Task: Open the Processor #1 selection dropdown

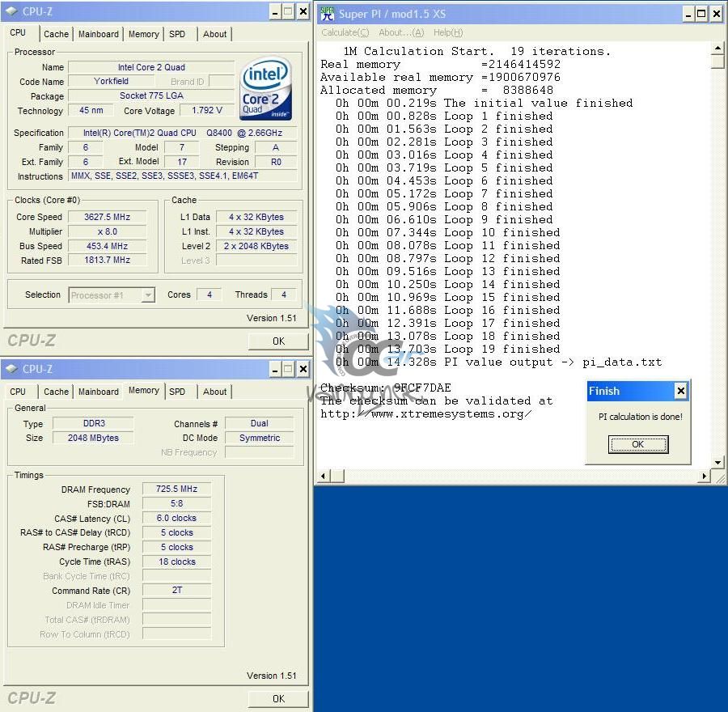Action: click(112, 295)
